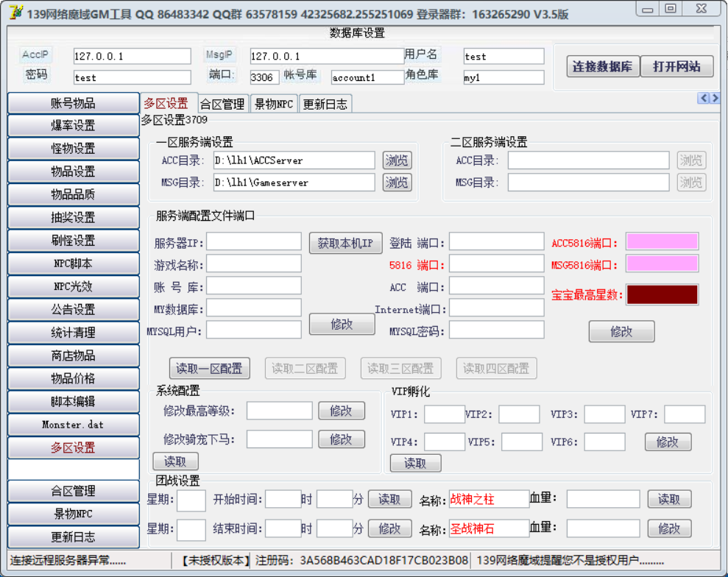
Task: Click 读取 button in VIP孵化
Action: [x=416, y=463]
